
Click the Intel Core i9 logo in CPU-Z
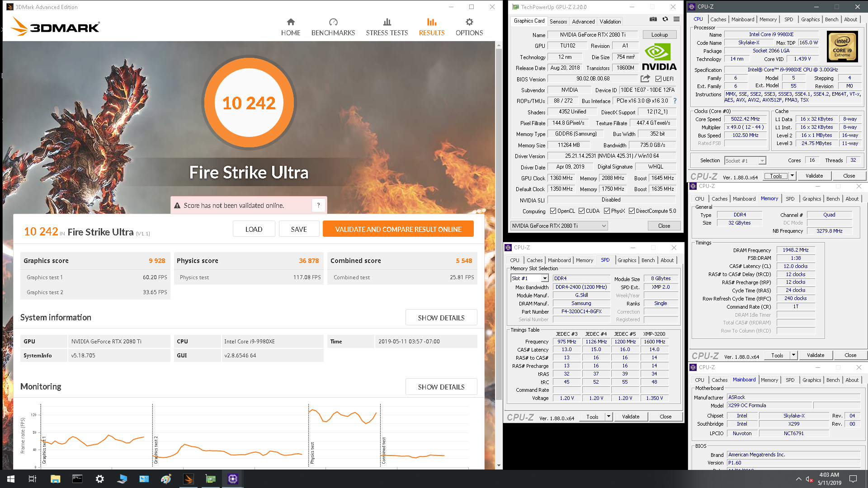(842, 46)
